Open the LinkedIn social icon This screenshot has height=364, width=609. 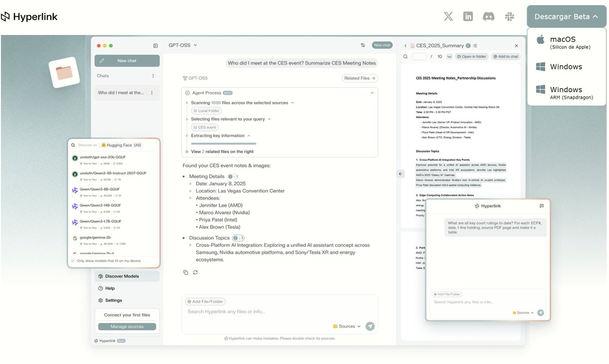pyautogui.click(x=468, y=16)
